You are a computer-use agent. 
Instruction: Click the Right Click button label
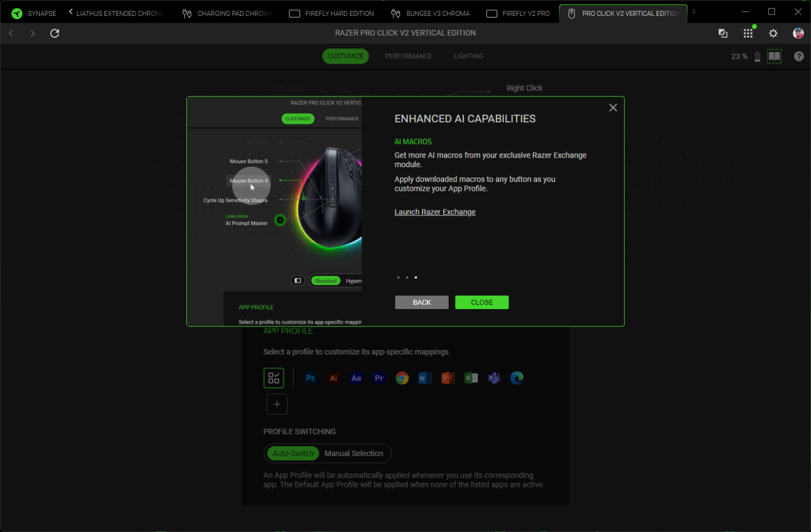click(524, 88)
